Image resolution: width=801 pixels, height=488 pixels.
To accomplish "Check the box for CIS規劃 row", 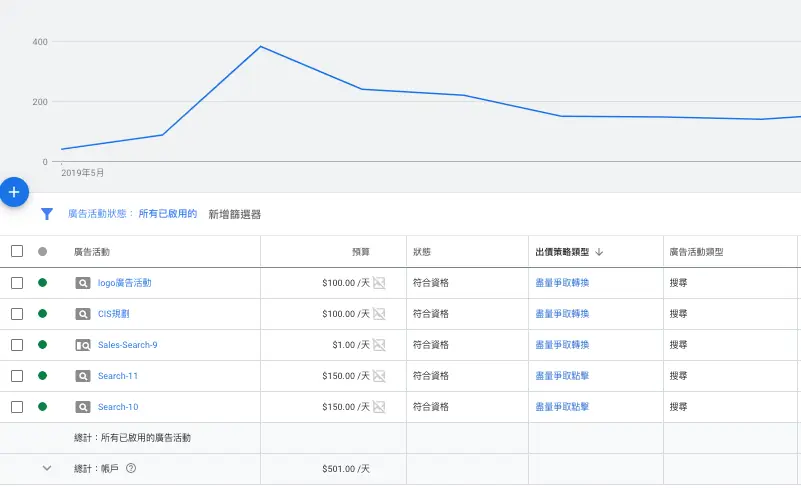I will coord(17,314).
